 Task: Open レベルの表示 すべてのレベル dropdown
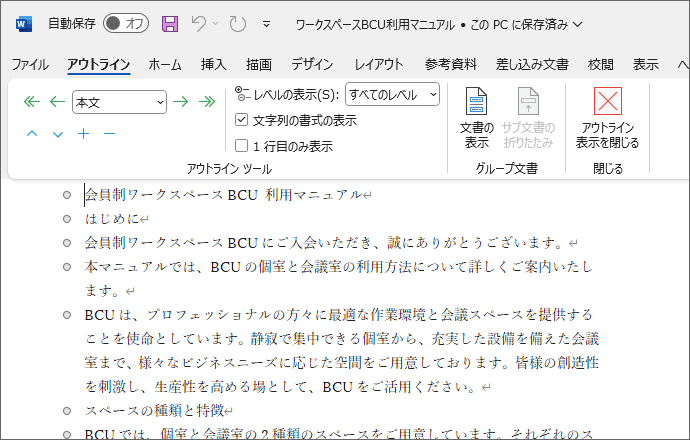393,95
